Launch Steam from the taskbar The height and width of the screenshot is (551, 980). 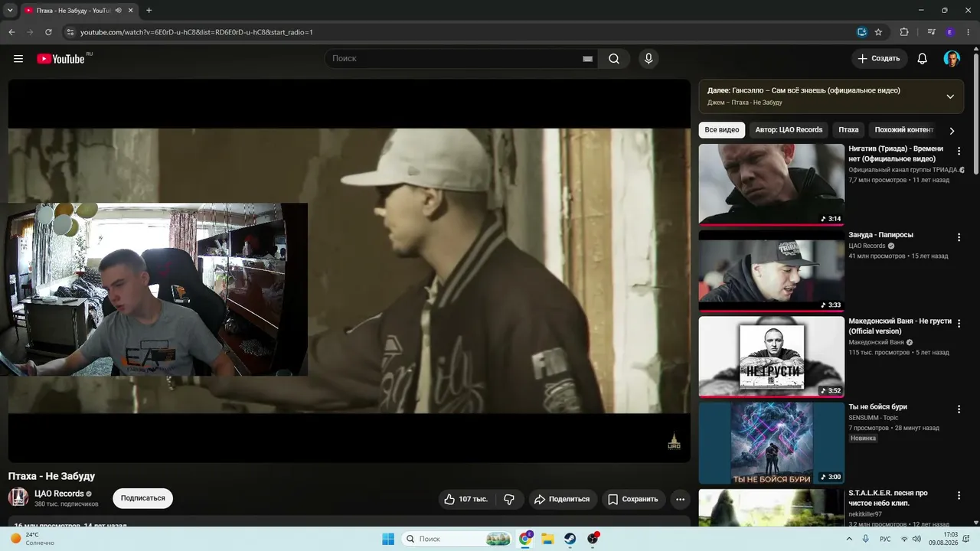(570, 539)
